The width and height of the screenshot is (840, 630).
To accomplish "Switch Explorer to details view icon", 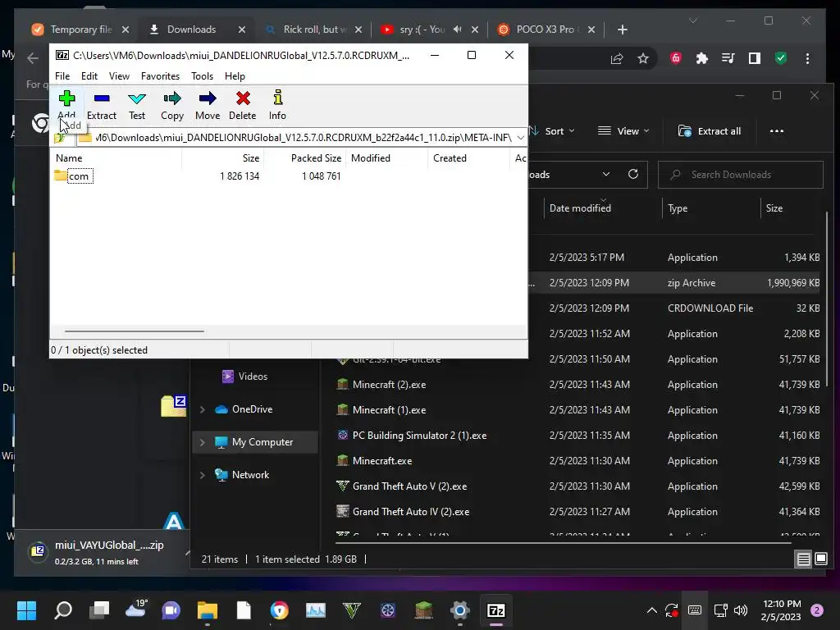I will click(x=803, y=559).
